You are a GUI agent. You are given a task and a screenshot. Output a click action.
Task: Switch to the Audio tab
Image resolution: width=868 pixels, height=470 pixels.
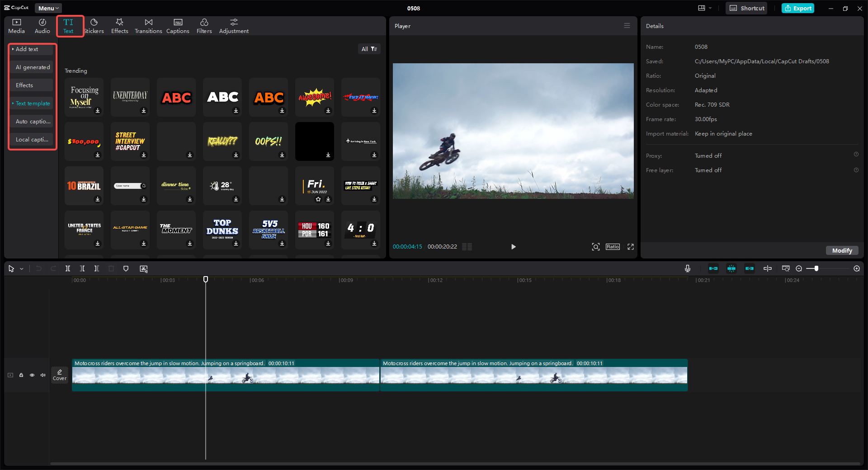pos(42,26)
